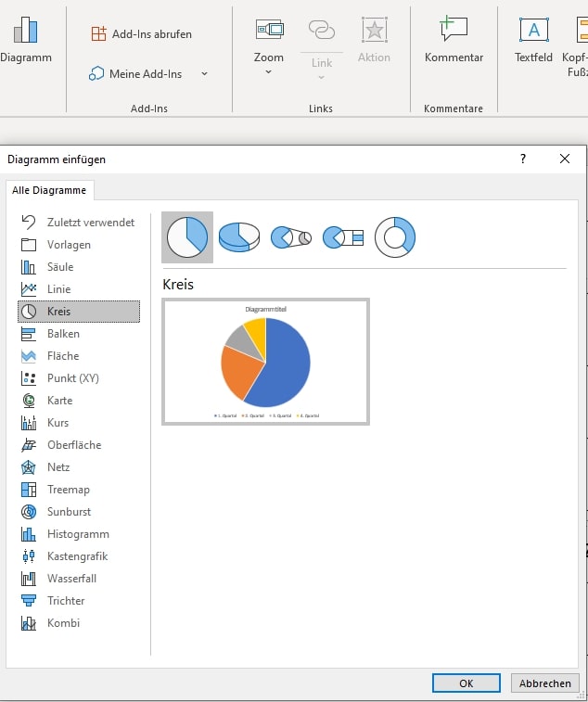Open dialog help with question mark

523,159
